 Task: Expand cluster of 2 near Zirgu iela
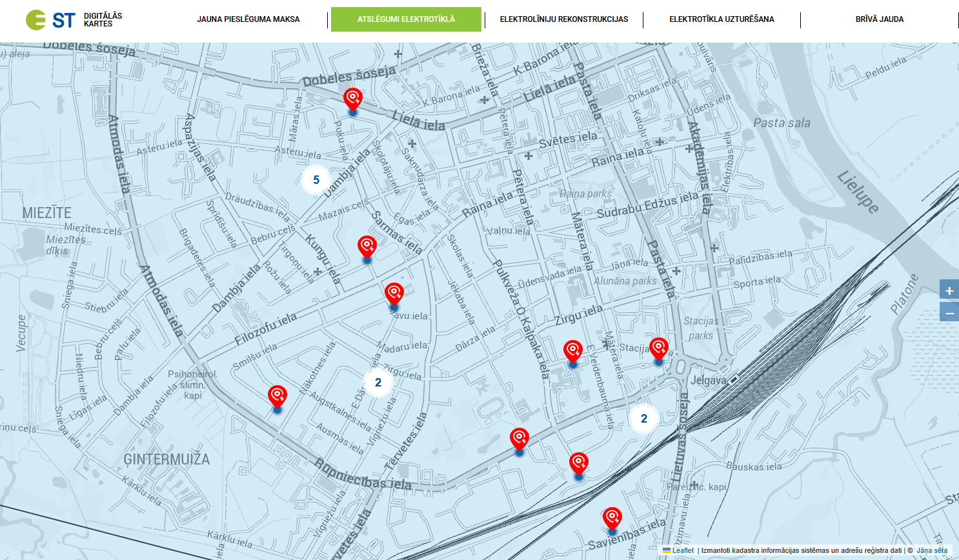click(378, 383)
